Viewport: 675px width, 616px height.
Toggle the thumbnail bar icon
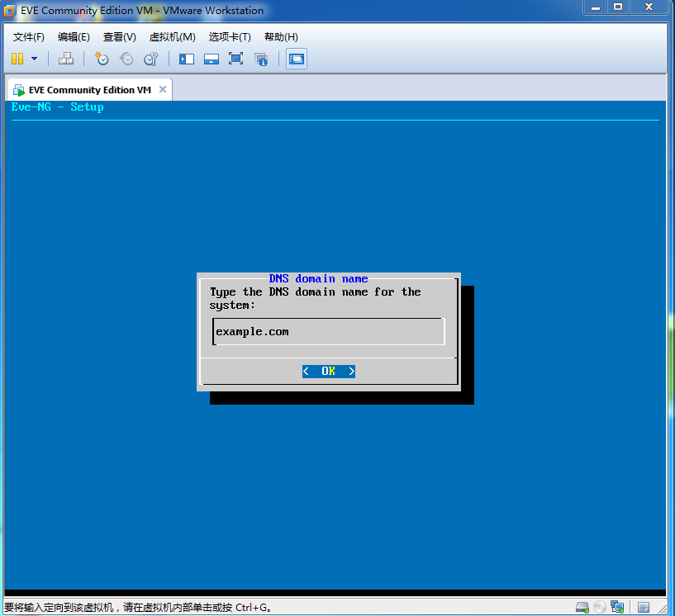[211, 59]
